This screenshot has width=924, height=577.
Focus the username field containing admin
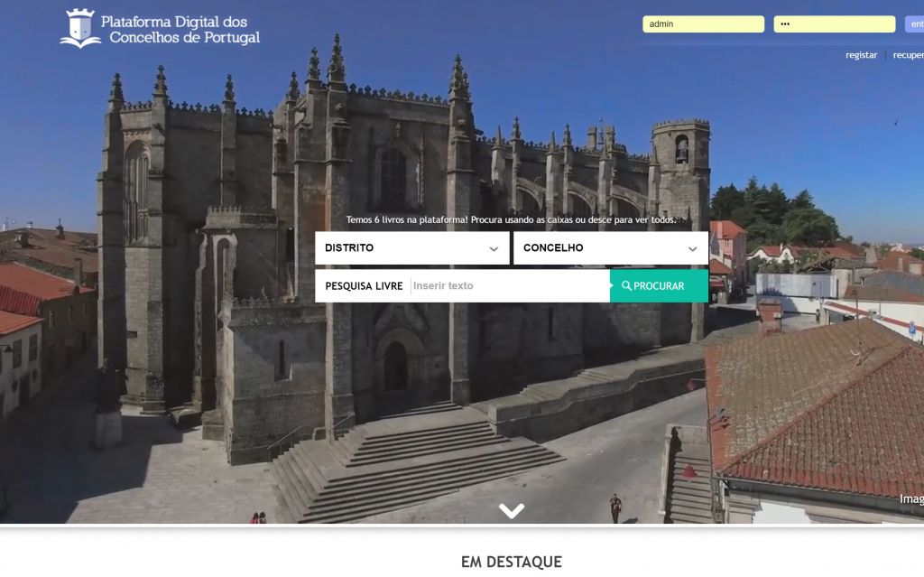click(x=703, y=24)
